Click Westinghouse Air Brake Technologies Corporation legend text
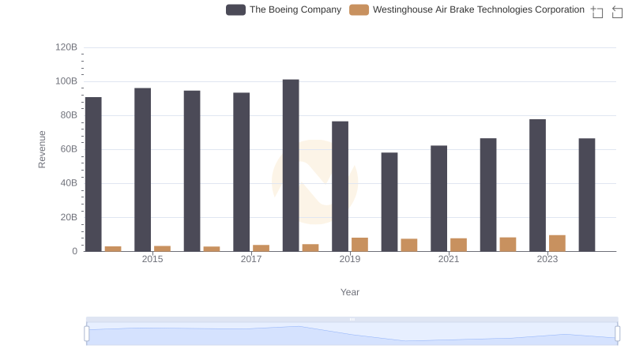The height and width of the screenshot is (364, 632). 478,9
